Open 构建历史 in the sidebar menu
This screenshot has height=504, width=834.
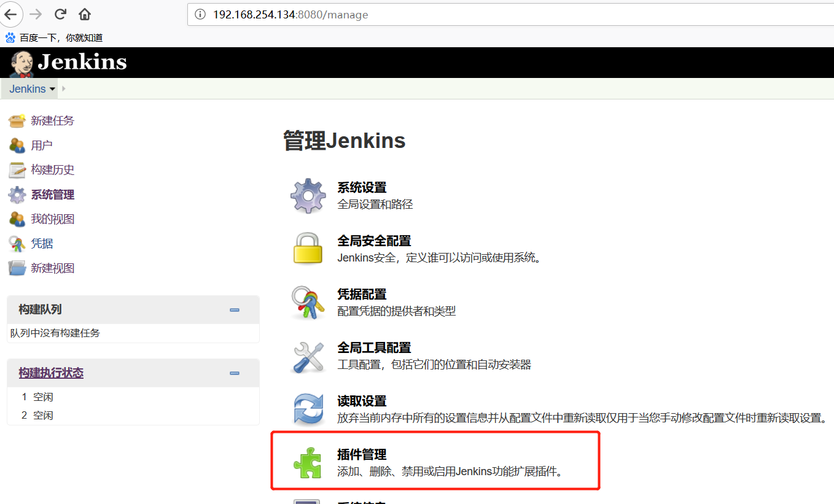pos(53,170)
